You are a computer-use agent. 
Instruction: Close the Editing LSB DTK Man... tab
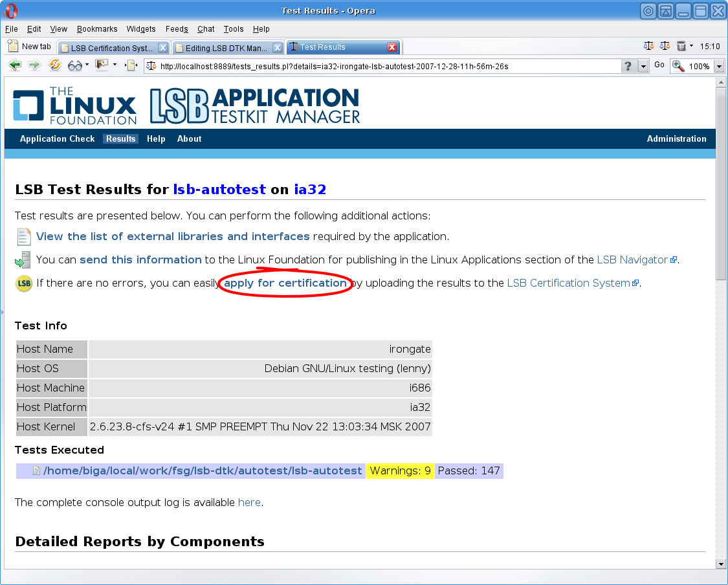[x=277, y=48]
